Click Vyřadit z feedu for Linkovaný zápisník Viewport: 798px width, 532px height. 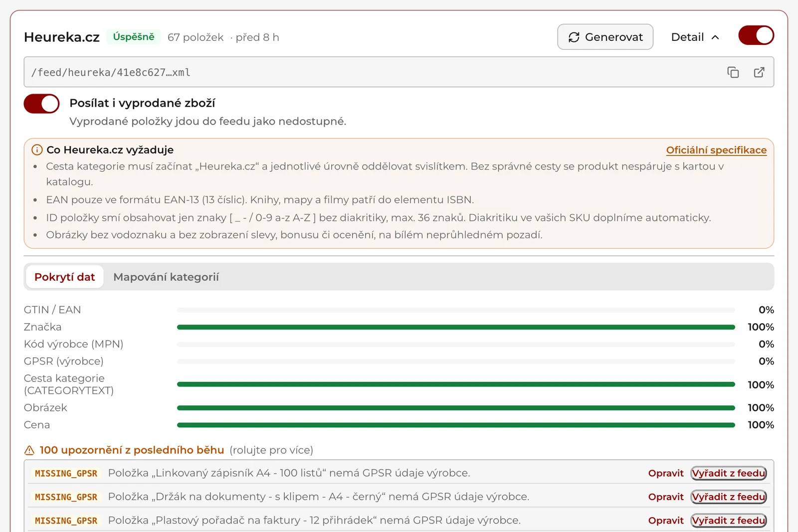pyautogui.click(x=729, y=473)
